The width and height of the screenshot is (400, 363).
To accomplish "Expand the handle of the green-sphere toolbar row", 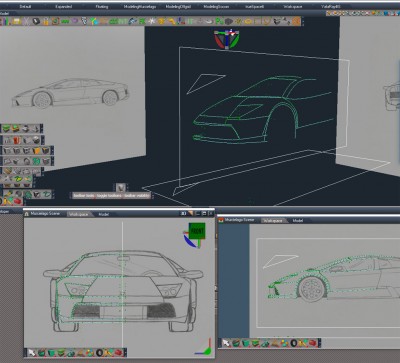I will 52,161.
